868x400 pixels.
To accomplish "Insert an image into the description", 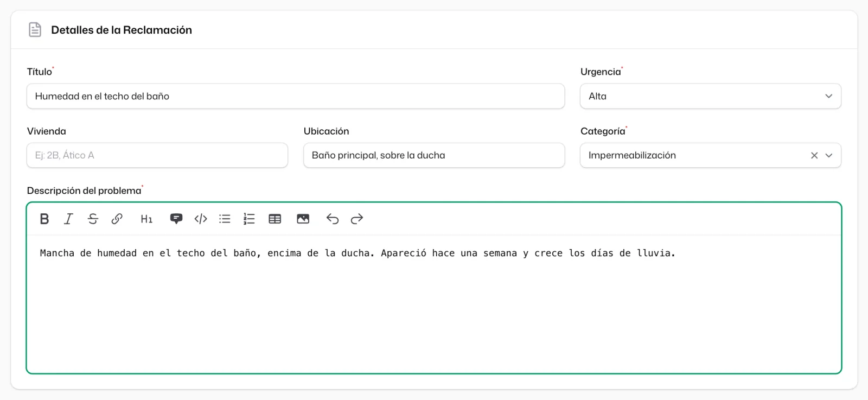I will coord(303,219).
